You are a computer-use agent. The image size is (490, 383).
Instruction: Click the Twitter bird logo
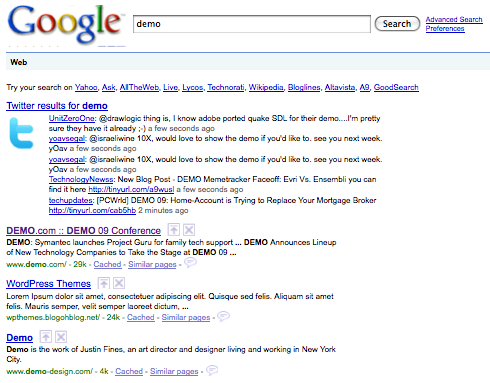tap(21, 133)
